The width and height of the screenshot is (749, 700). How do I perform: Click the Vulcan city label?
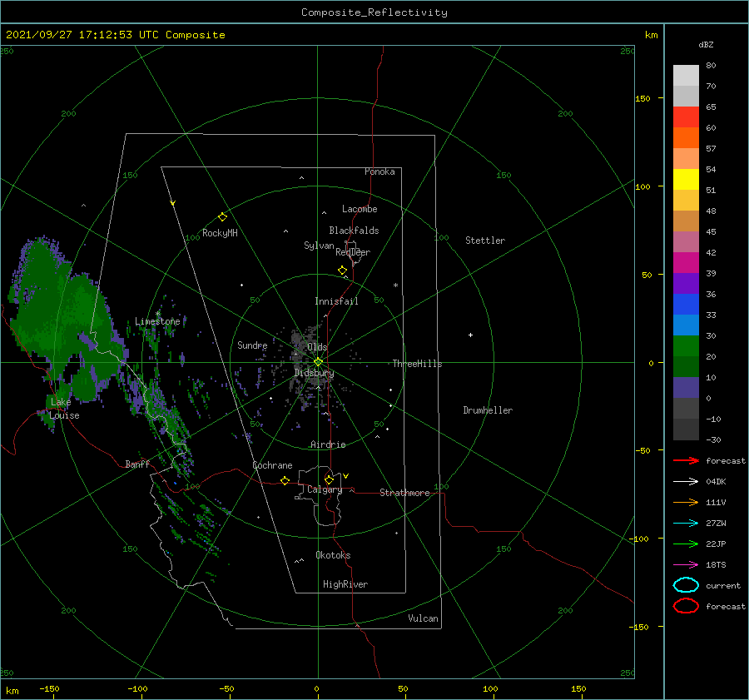424,618
